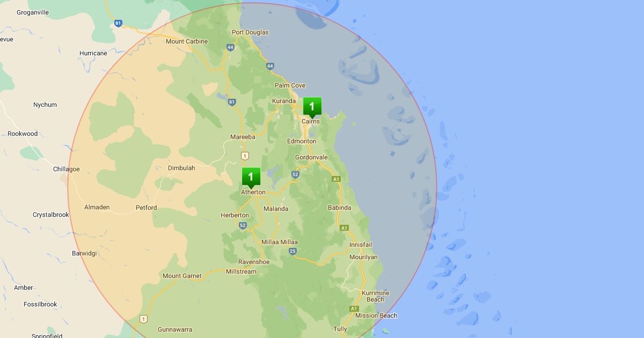Click route 1 shield below Mareeba
Viewport: 644px width, 338px height.
(x=245, y=156)
